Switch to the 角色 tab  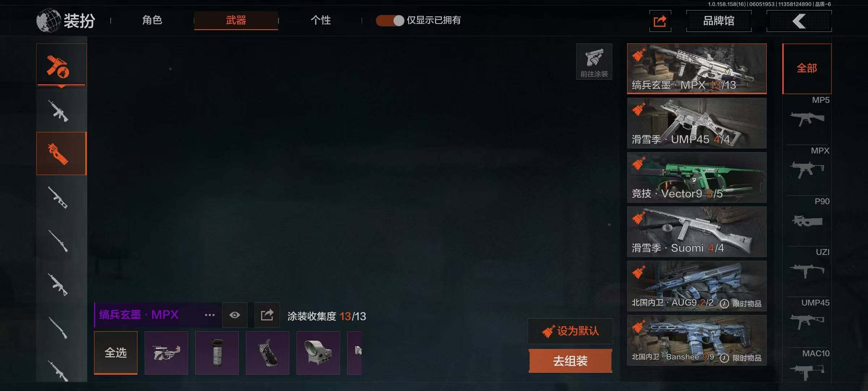click(152, 20)
